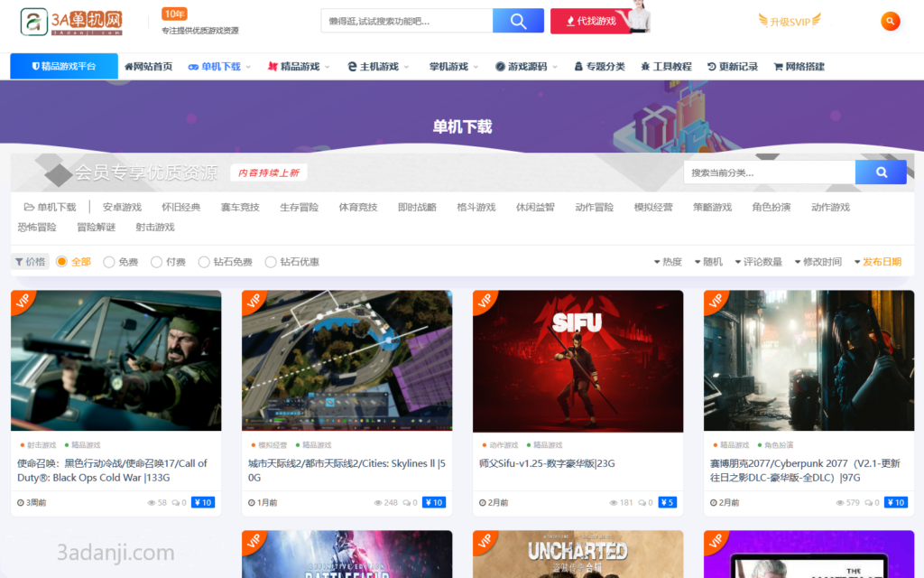Viewport: 924px width, 578px height.
Task: Open 精品游戏 nav menu item
Action: pyautogui.click(x=294, y=67)
